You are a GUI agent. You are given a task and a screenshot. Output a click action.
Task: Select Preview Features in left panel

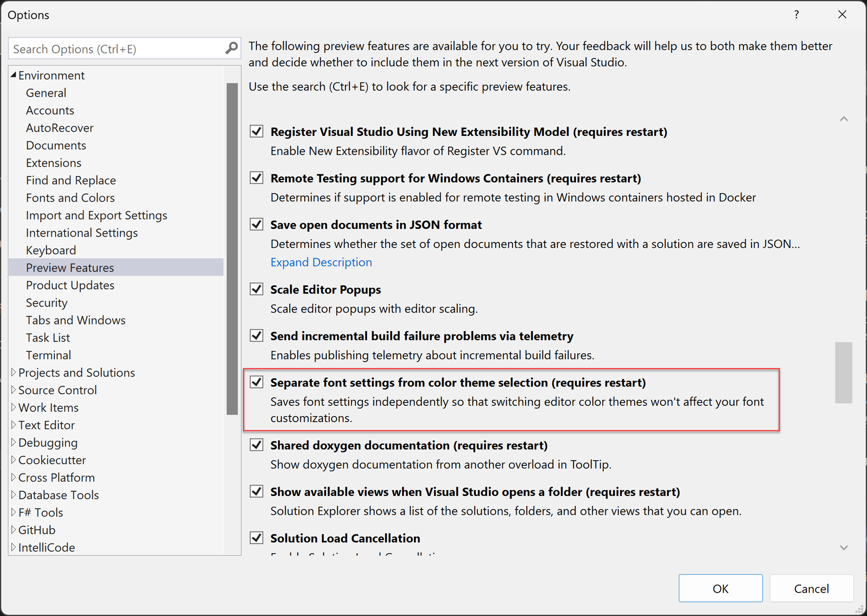click(69, 267)
